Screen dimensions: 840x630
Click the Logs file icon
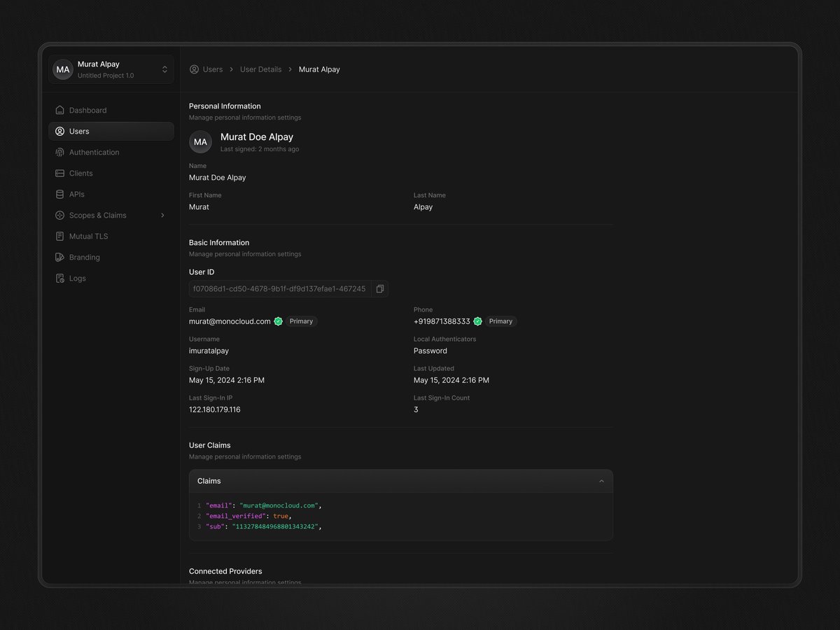(60, 278)
